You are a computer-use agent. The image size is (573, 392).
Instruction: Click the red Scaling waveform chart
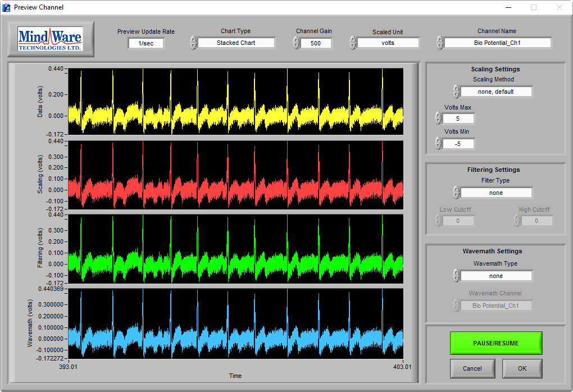coord(236,175)
